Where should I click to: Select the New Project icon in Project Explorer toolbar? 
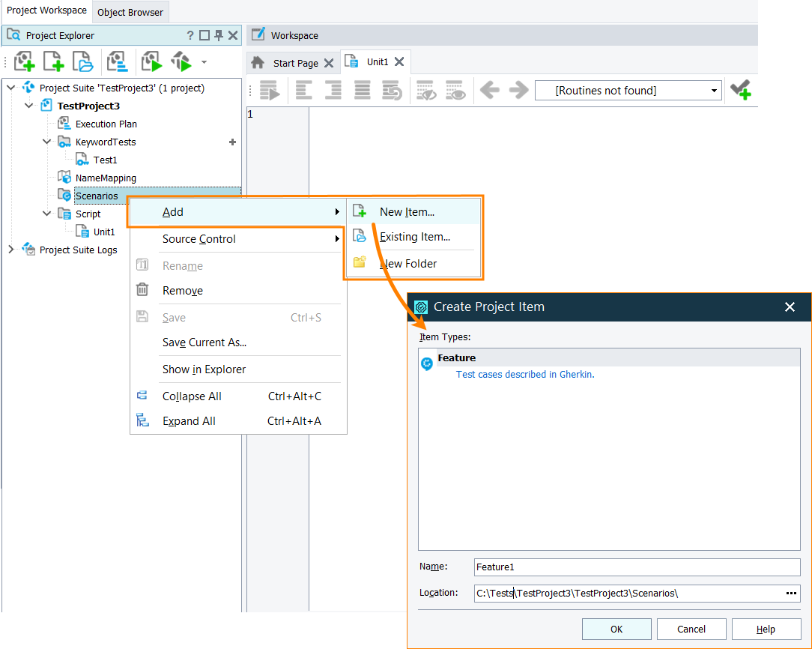tap(24, 61)
